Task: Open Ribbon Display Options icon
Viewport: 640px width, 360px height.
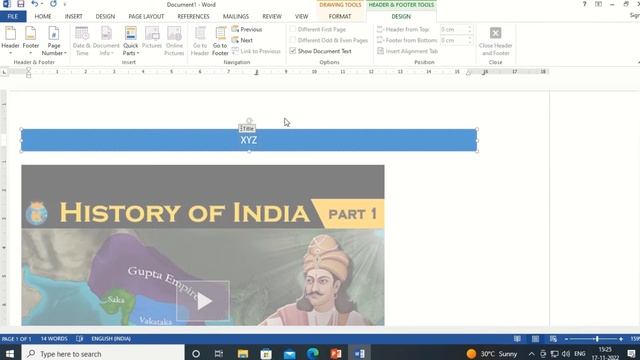Action: pos(598,4)
